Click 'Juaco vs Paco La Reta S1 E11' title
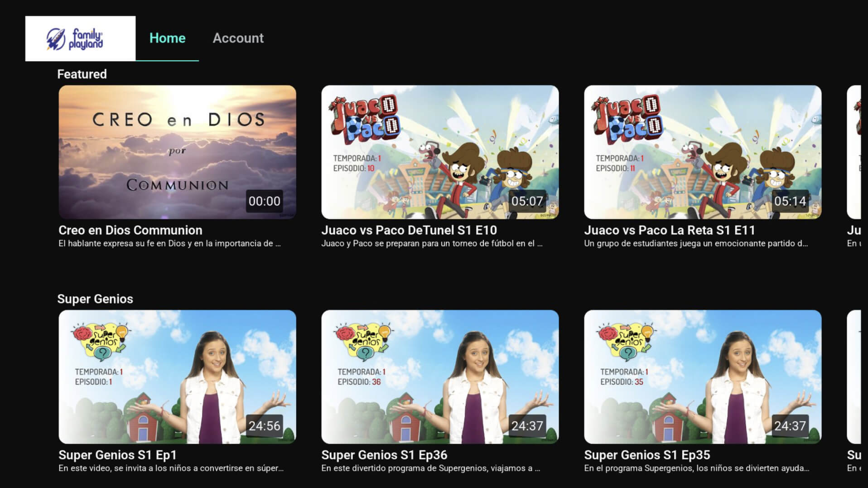This screenshot has width=868, height=488. (x=669, y=230)
